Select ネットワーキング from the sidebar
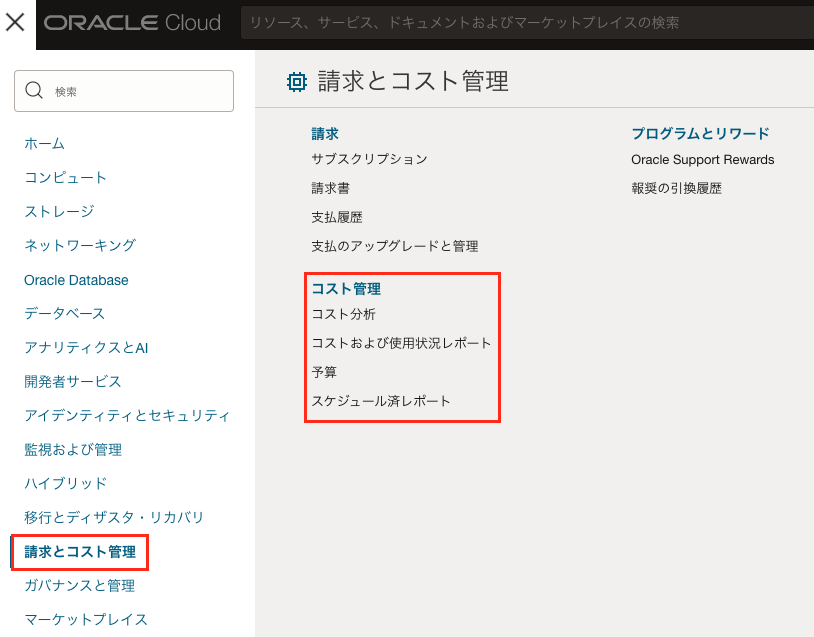The height and width of the screenshot is (637, 814). click(79, 245)
